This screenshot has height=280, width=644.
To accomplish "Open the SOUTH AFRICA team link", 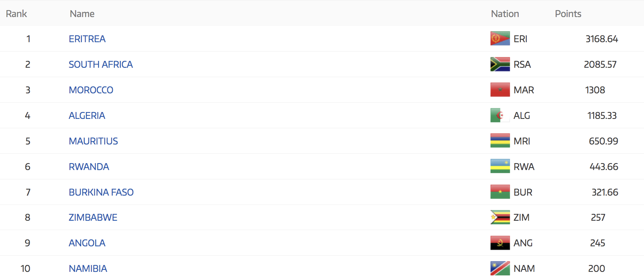I will click(101, 65).
